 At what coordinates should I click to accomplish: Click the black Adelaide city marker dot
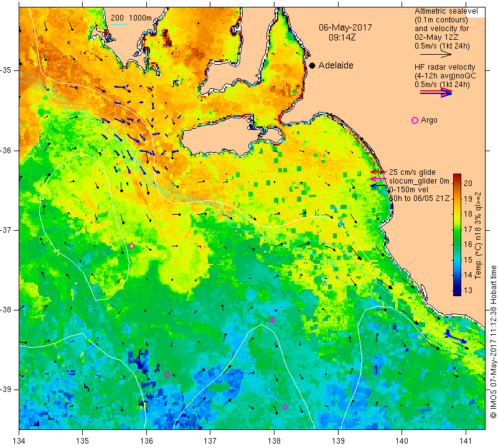coord(312,65)
